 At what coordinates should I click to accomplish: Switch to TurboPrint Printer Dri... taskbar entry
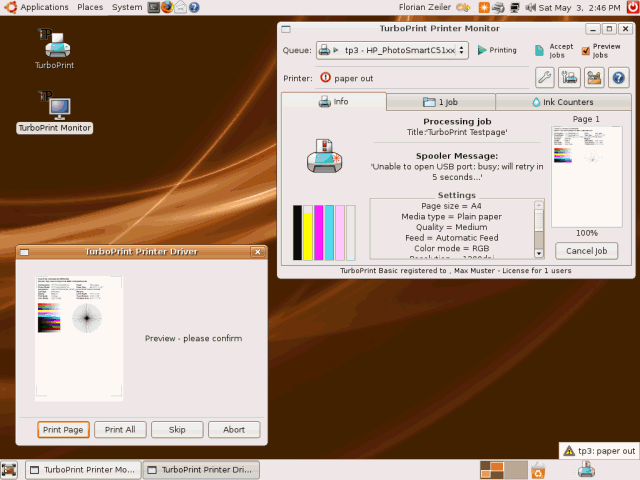coord(201,470)
